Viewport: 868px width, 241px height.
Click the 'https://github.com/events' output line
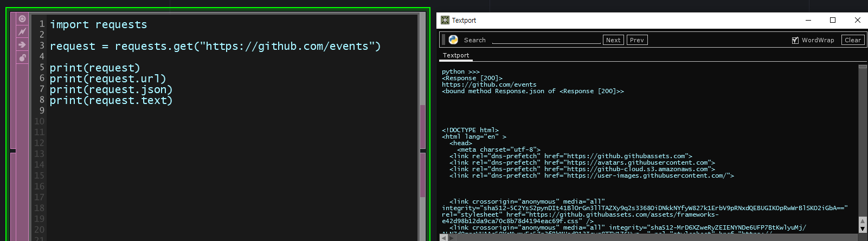point(489,84)
